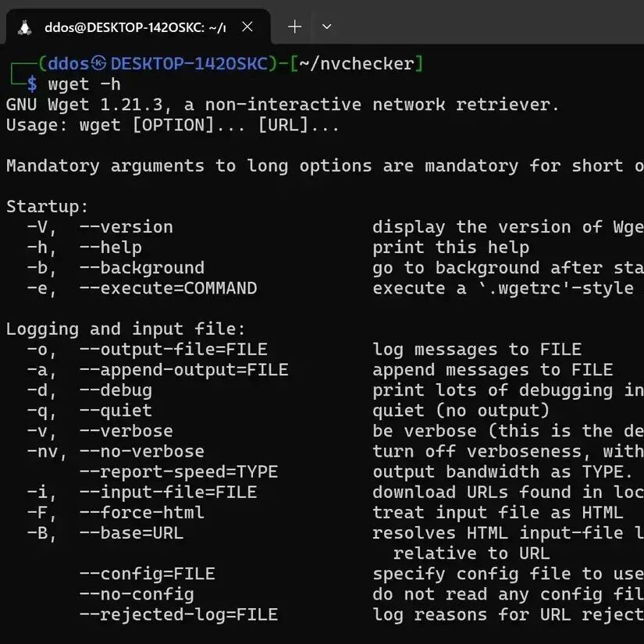Click the "--verbose" option text
644x644 pixels.
coord(126,431)
